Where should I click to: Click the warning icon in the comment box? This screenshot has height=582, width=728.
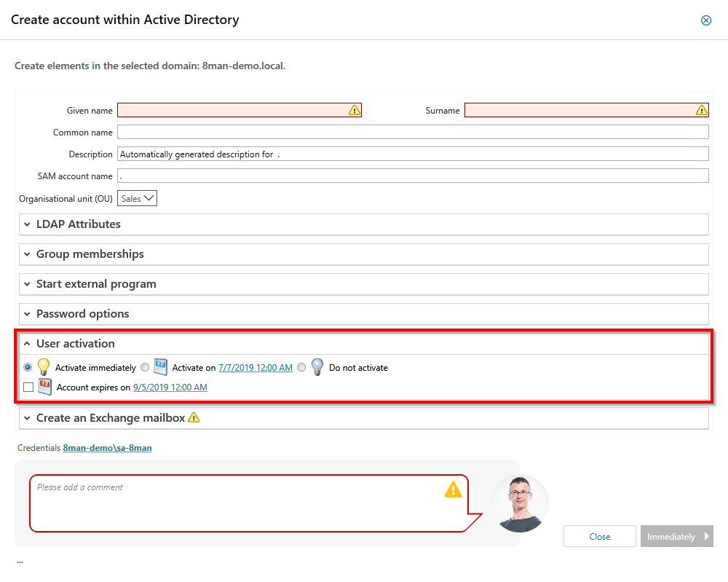coord(453,489)
